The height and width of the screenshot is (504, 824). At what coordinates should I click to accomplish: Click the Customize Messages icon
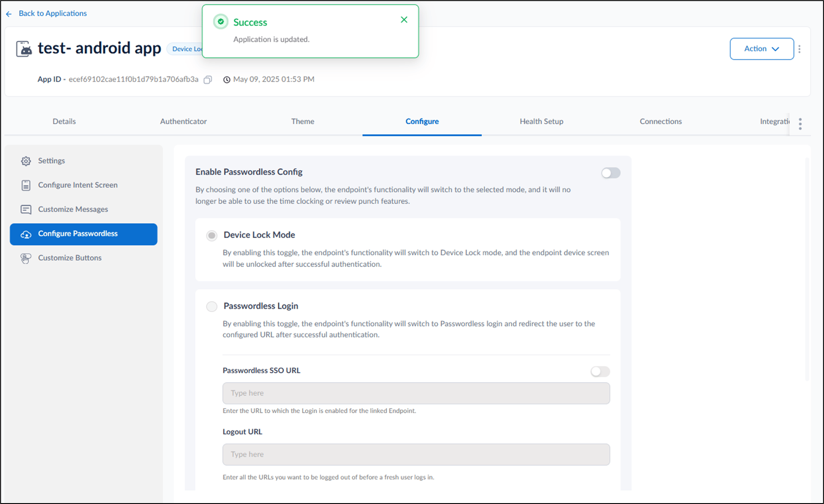(26, 209)
